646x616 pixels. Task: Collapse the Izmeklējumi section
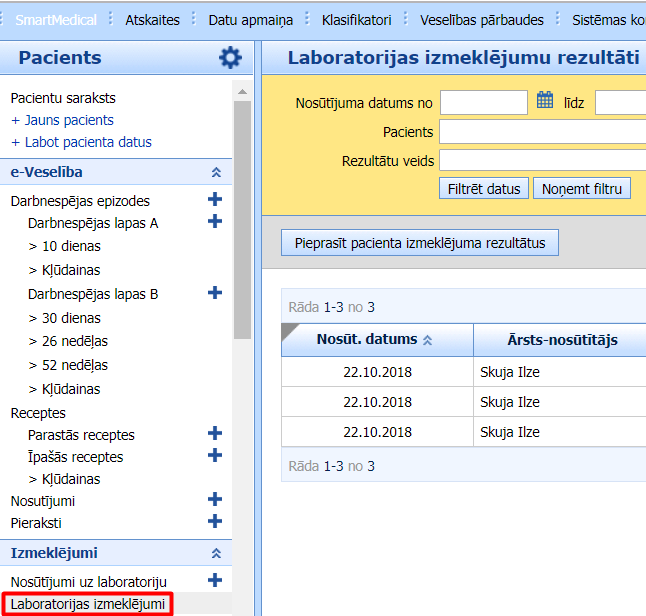[x=215, y=553]
